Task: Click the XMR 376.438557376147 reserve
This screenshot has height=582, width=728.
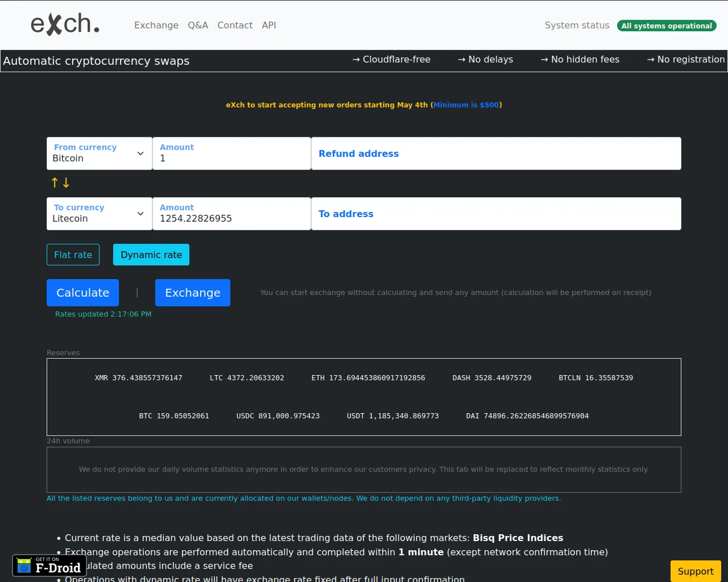Action: pyautogui.click(x=139, y=377)
